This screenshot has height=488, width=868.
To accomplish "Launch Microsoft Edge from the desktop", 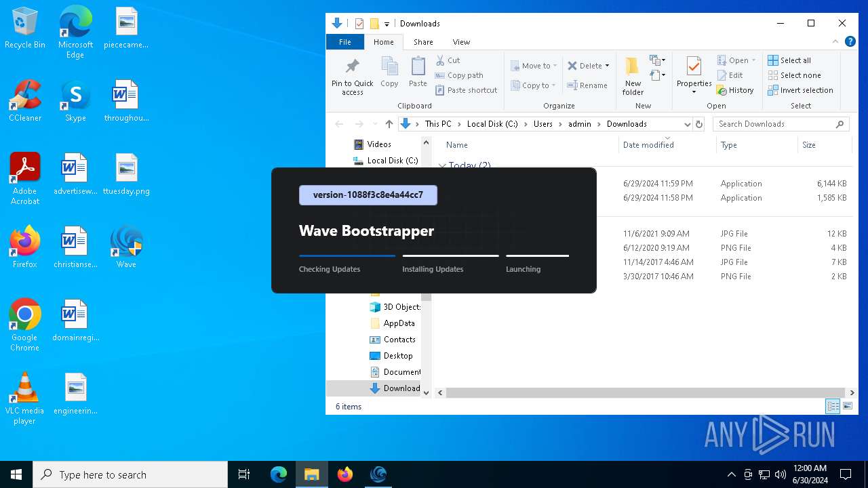I will 75,33.
